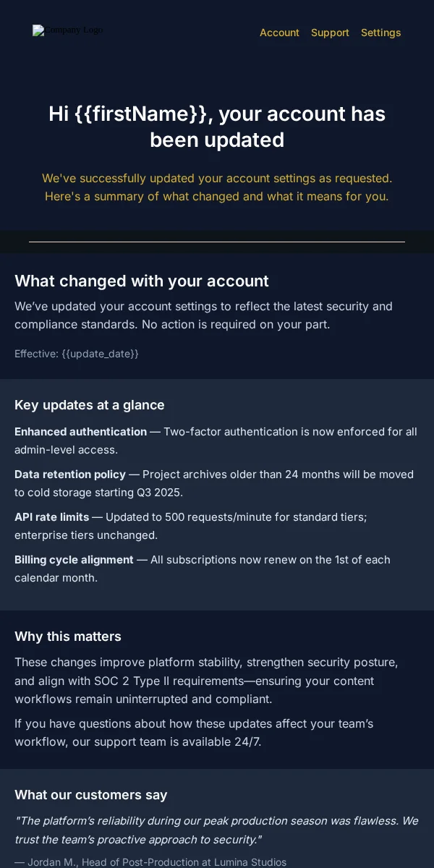Select the Enhanced authentication update item
Image resolution: width=434 pixels, height=868 pixels.
(x=216, y=441)
